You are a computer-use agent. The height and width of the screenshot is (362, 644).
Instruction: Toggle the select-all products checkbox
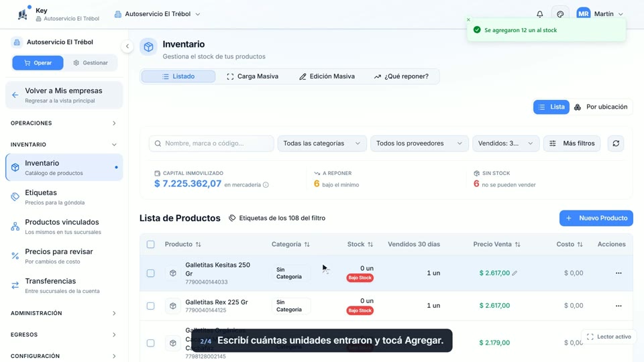(x=151, y=245)
